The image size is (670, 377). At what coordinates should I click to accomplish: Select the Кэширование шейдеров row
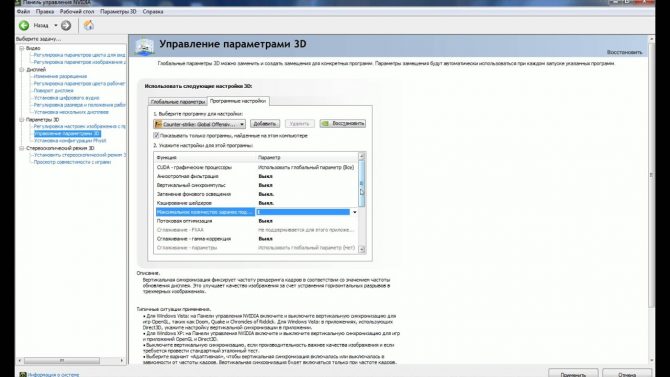pyautogui.click(x=256, y=203)
